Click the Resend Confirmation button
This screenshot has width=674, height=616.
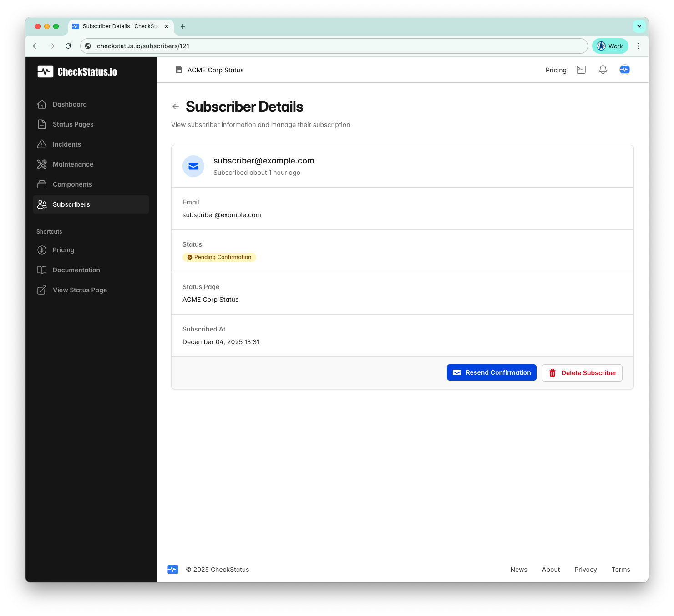click(x=492, y=372)
